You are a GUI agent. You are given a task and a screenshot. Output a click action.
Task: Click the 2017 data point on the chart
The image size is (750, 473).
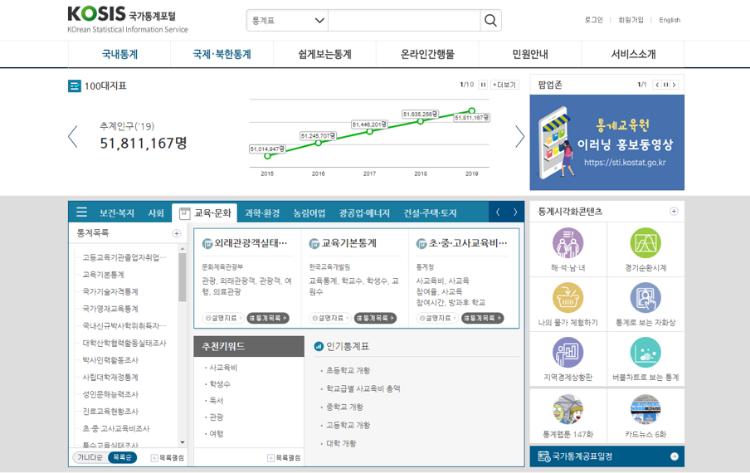click(369, 131)
